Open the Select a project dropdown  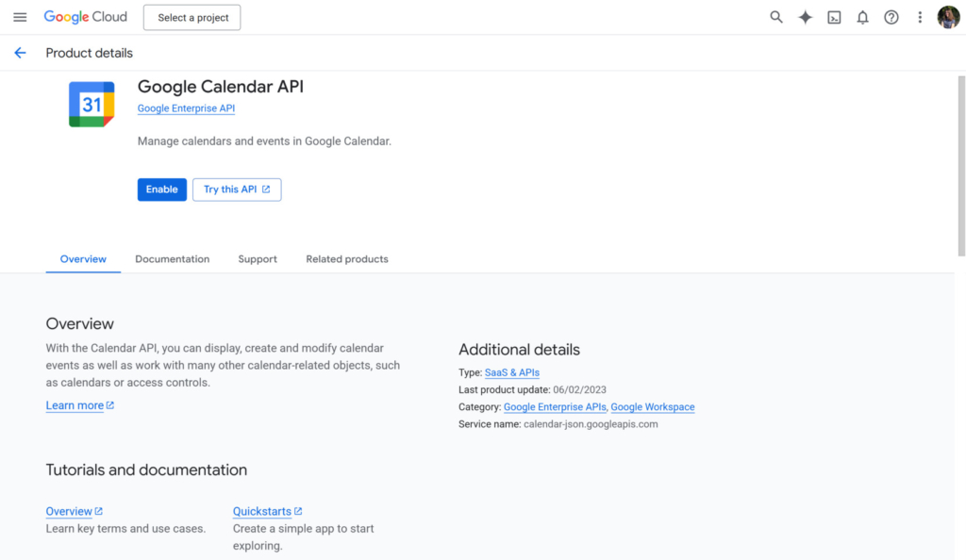click(192, 17)
